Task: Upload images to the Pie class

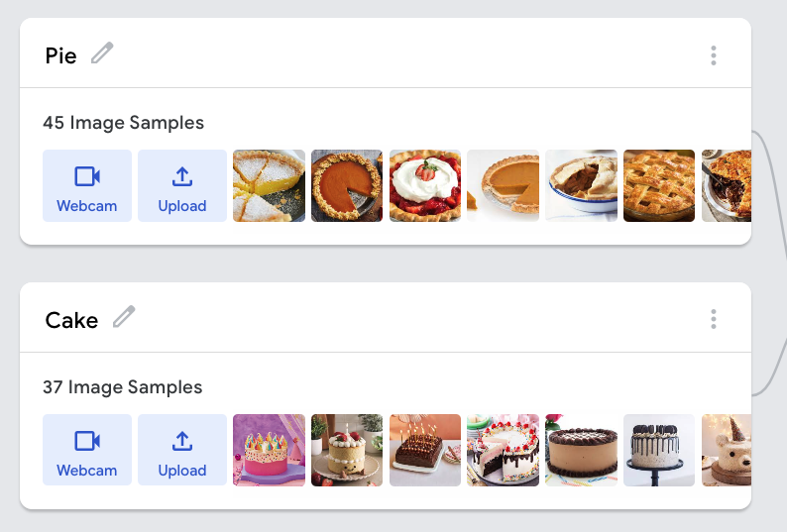Action: pos(182,185)
